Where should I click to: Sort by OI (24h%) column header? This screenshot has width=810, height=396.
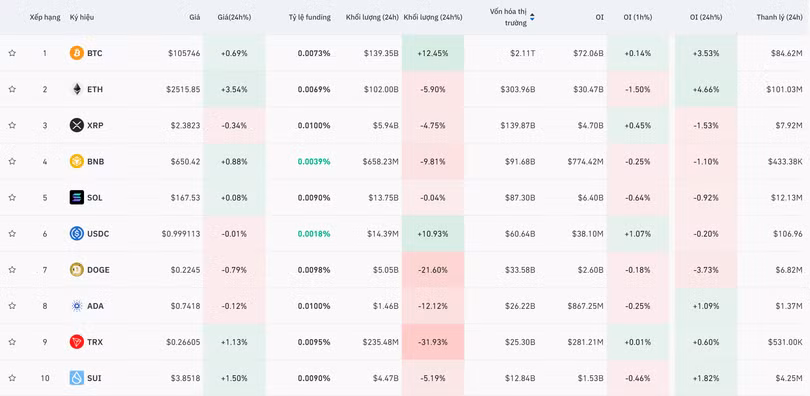pos(706,17)
